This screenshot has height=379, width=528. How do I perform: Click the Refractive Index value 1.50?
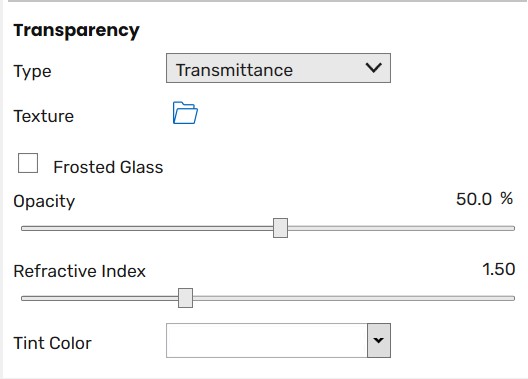tap(499, 269)
